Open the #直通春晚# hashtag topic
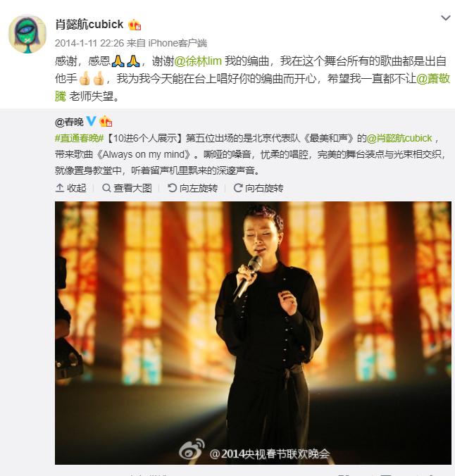 point(80,139)
